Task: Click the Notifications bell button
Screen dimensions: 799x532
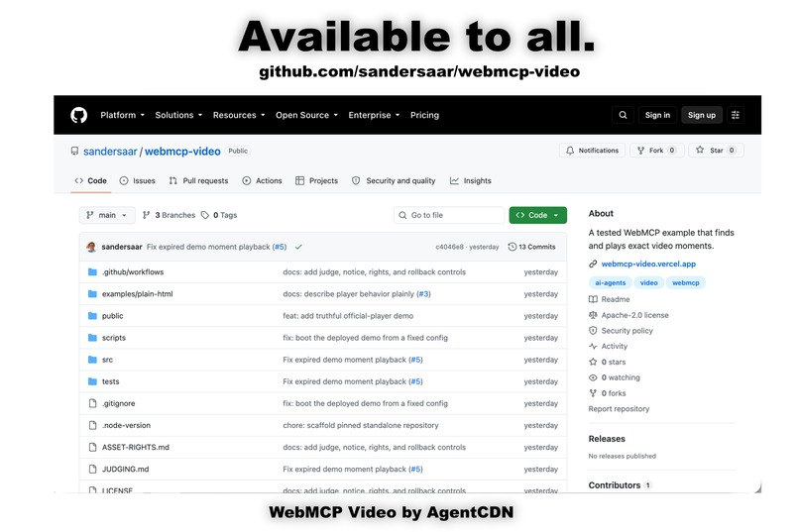Action: 592,151
